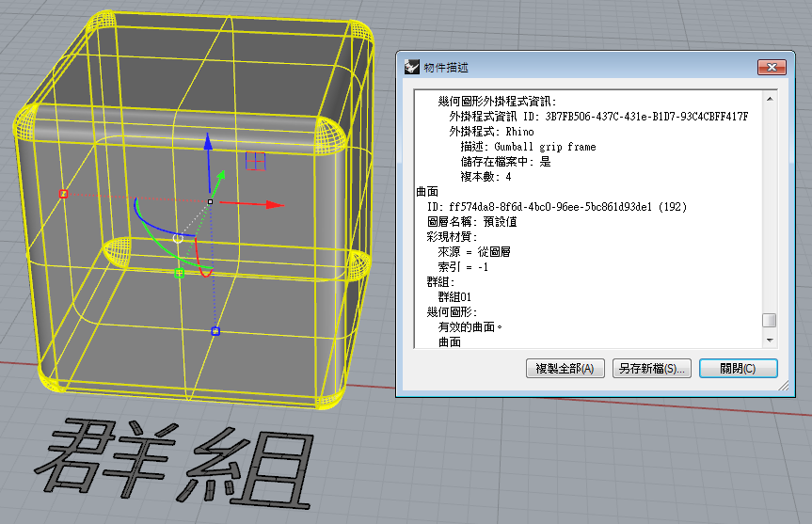
Task: Click the gumball center origin point
Action: tap(210, 201)
